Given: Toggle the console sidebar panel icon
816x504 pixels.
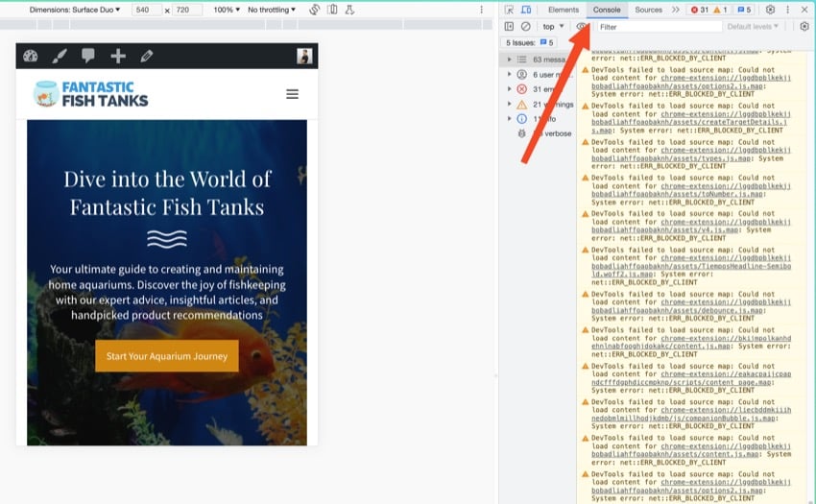Looking at the screenshot, I should point(509,27).
